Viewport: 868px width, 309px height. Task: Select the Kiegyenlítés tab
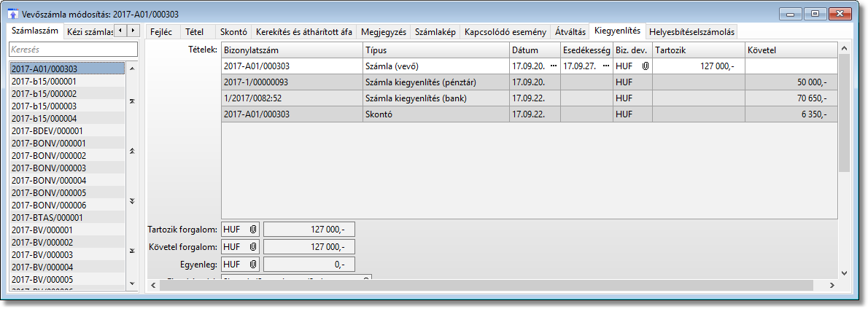pyautogui.click(x=617, y=31)
